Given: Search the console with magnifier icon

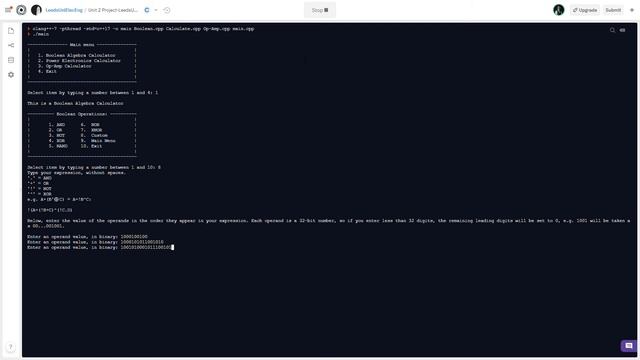Looking at the screenshot, I should point(612,30).
